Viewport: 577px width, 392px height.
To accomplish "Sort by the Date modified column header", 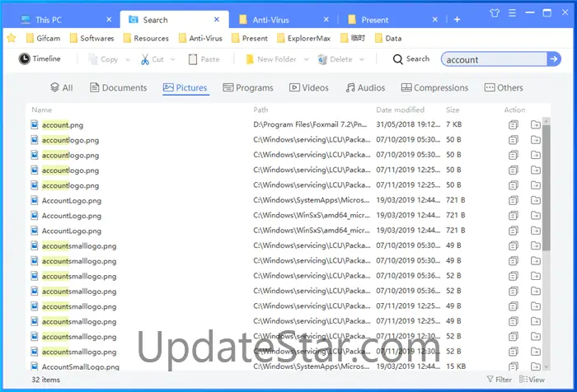I will [x=400, y=110].
